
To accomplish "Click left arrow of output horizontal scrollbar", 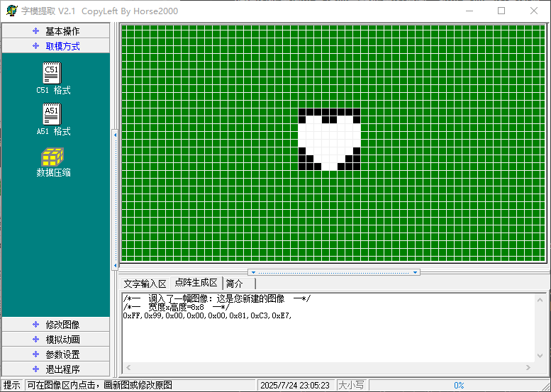I will pos(128,367).
